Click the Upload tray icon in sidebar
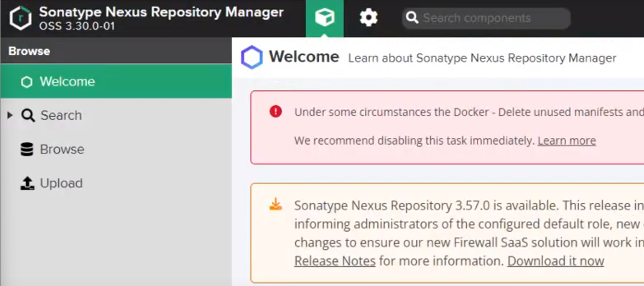This screenshot has width=644, height=286. [x=27, y=183]
